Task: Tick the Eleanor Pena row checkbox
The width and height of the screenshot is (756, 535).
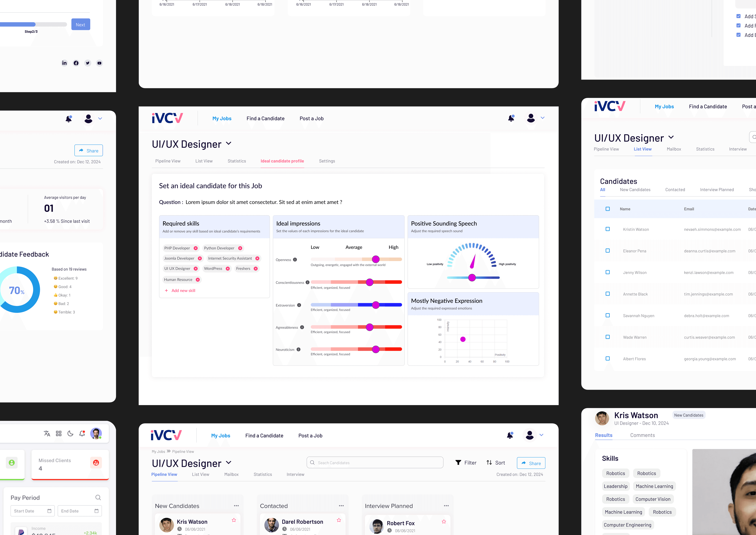Action: pos(608,251)
